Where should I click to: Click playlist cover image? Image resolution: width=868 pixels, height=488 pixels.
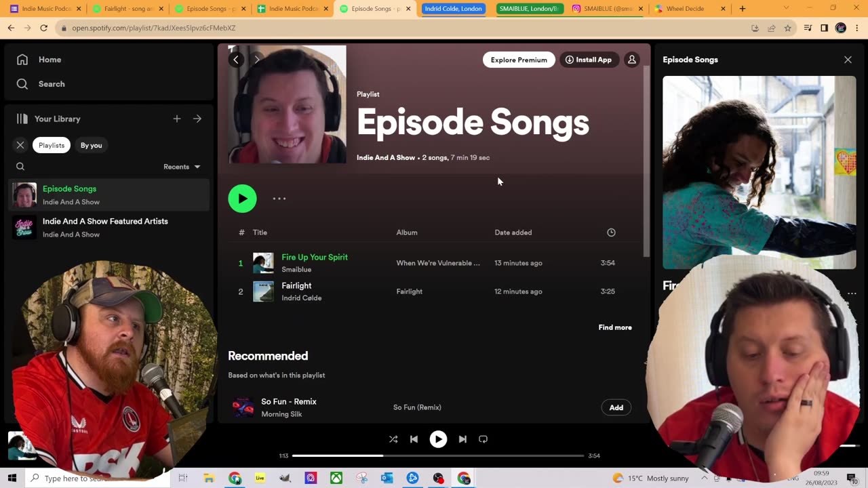[287, 104]
